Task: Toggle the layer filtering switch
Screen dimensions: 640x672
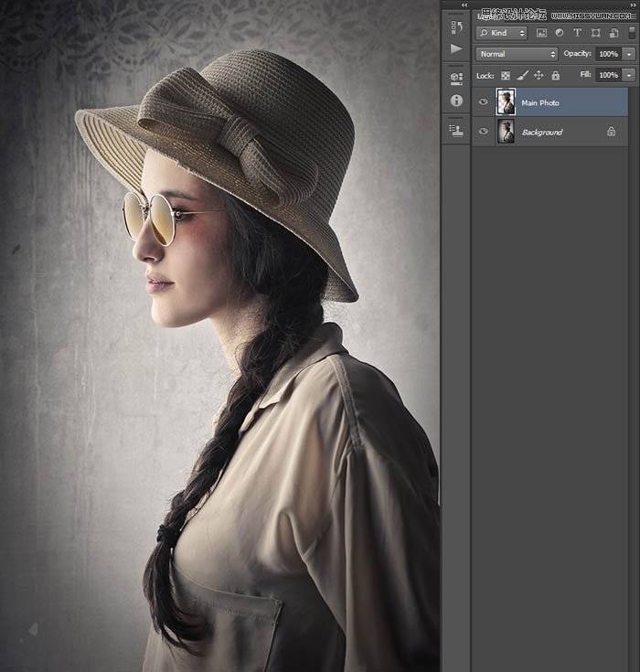Action: 631,33
